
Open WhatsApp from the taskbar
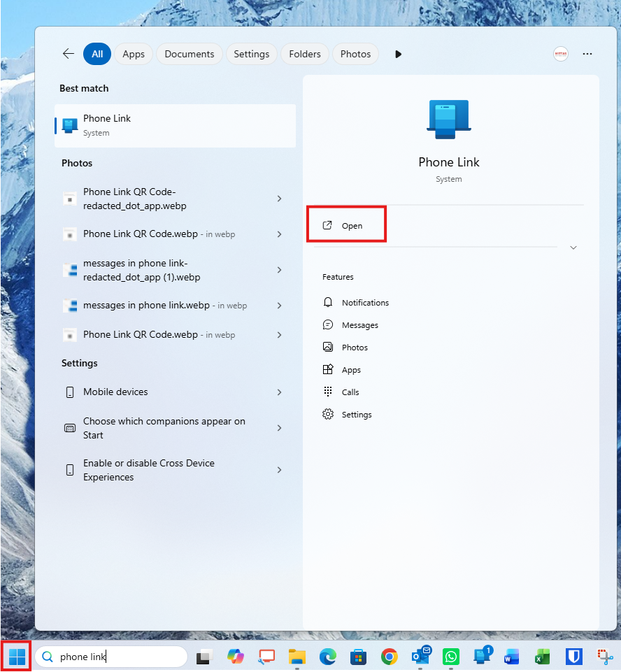[x=451, y=657]
